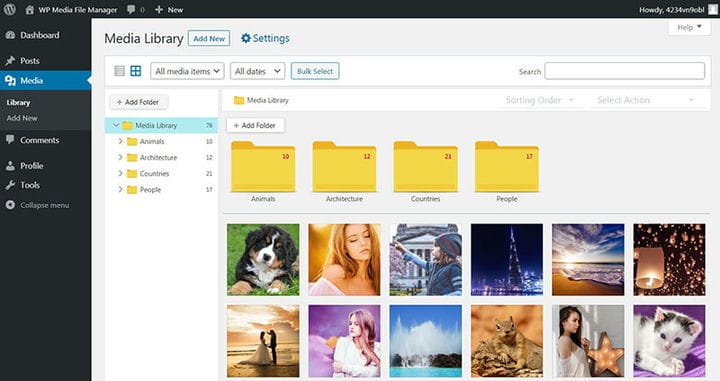The height and width of the screenshot is (381, 720).
Task: Open the All media items dropdown
Action: tap(187, 71)
